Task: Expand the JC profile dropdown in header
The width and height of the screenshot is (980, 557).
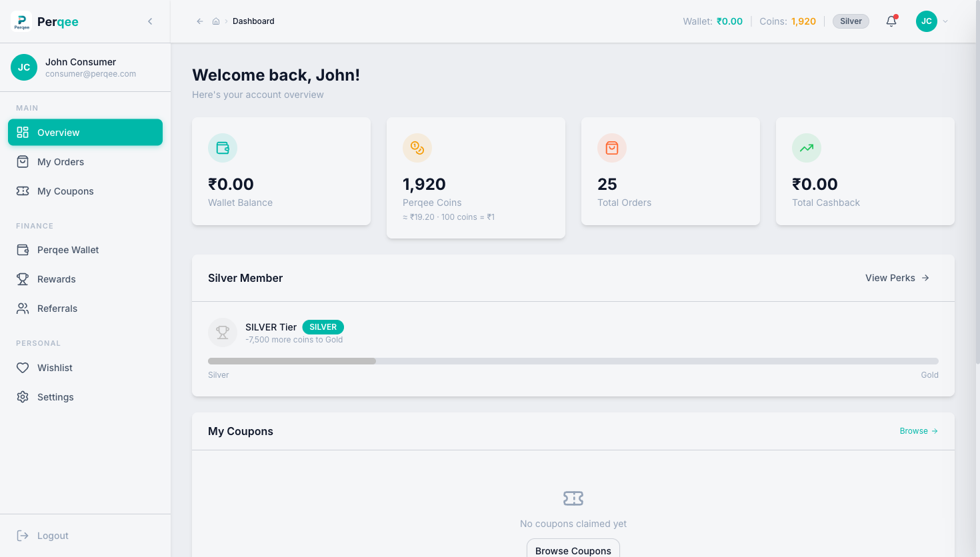Action: coord(932,21)
